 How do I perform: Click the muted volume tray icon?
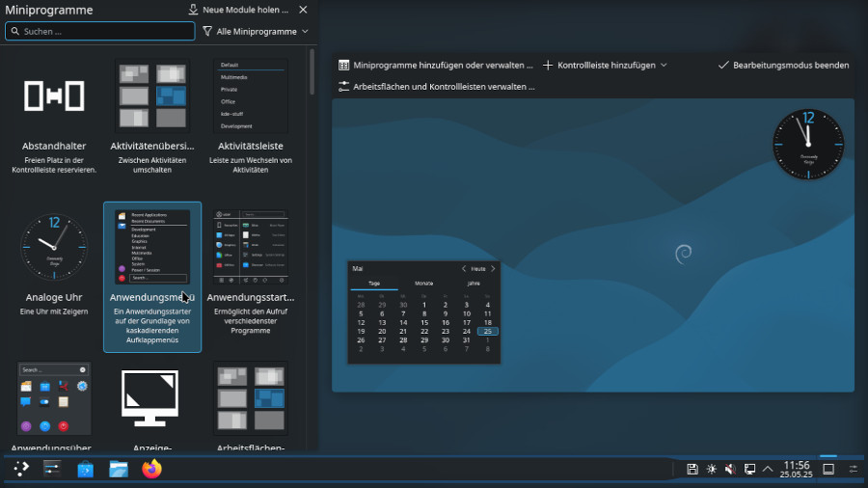[730, 469]
